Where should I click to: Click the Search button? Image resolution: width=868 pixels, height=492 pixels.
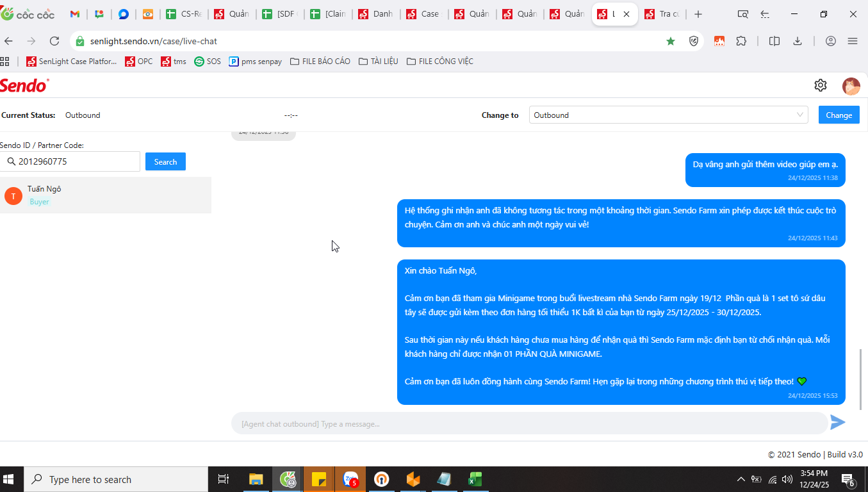pos(165,162)
